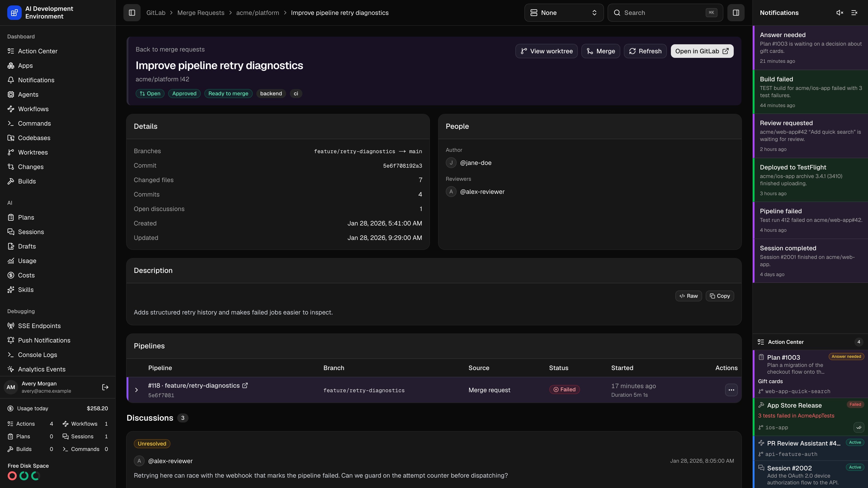Click Merge Requests breadcrumb
The image size is (868, 488).
200,13
